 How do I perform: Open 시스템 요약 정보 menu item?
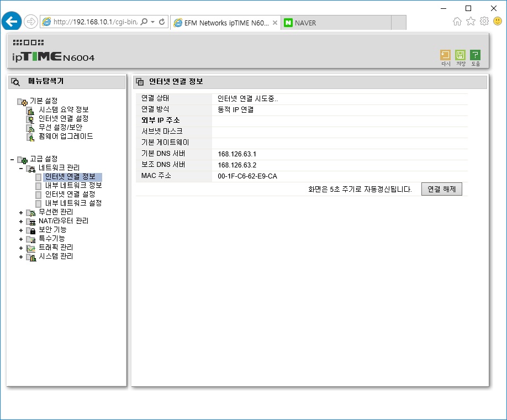click(64, 109)
